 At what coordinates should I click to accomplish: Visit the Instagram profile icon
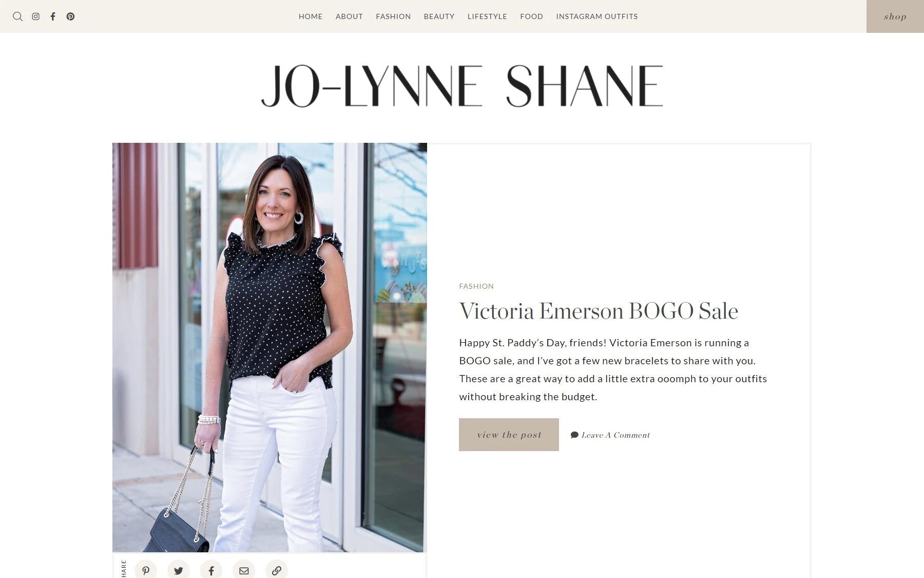(35, 16)
